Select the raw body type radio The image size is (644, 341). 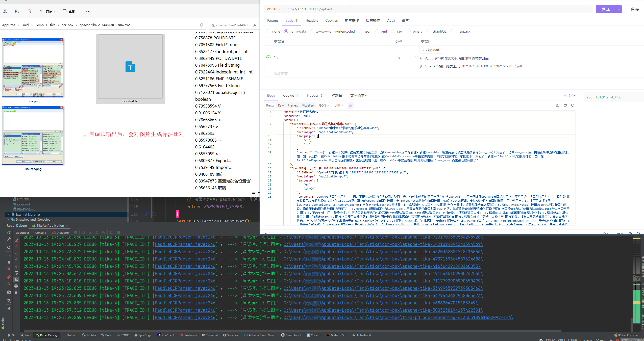393,31
